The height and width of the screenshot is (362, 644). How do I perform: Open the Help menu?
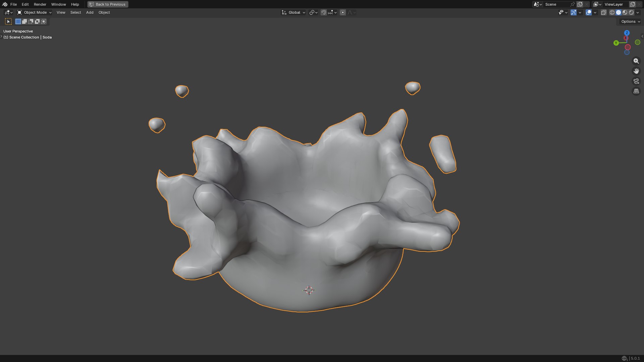pyautogui.click(x=75, y=4)
